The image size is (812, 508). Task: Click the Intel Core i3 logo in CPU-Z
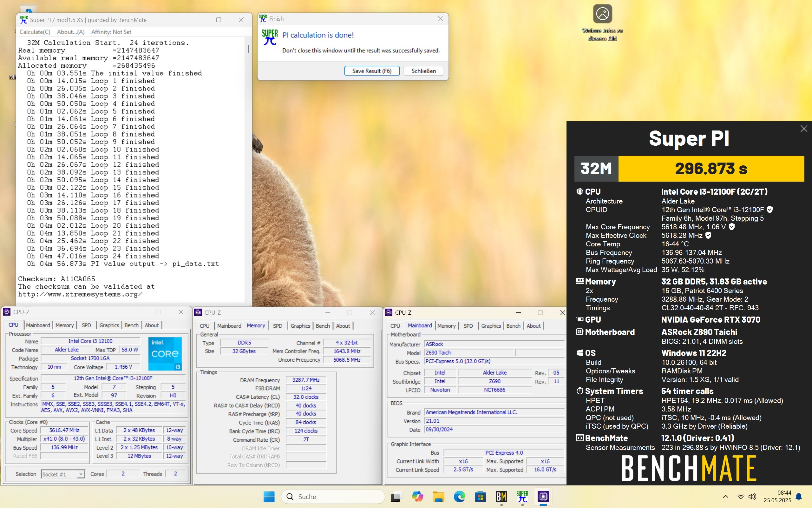tap(165, 354)
